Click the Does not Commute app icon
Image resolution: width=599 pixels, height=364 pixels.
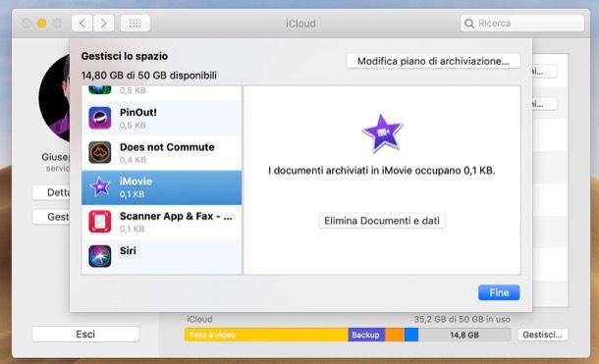click(x=100, y=152)
